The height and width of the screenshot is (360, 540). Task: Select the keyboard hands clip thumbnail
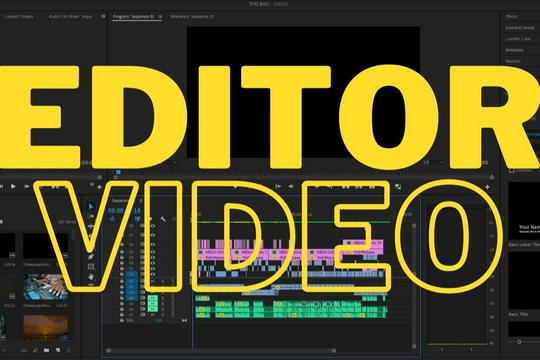point(45,287)
